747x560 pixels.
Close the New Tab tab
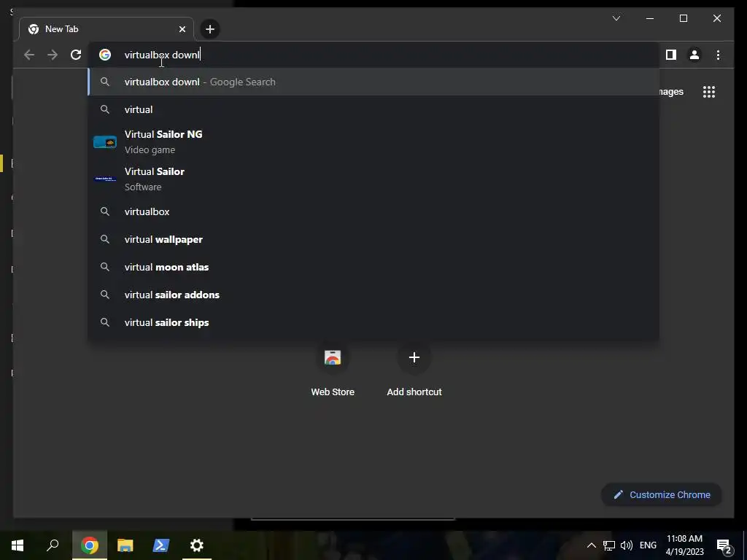click(x=182, y=29)
